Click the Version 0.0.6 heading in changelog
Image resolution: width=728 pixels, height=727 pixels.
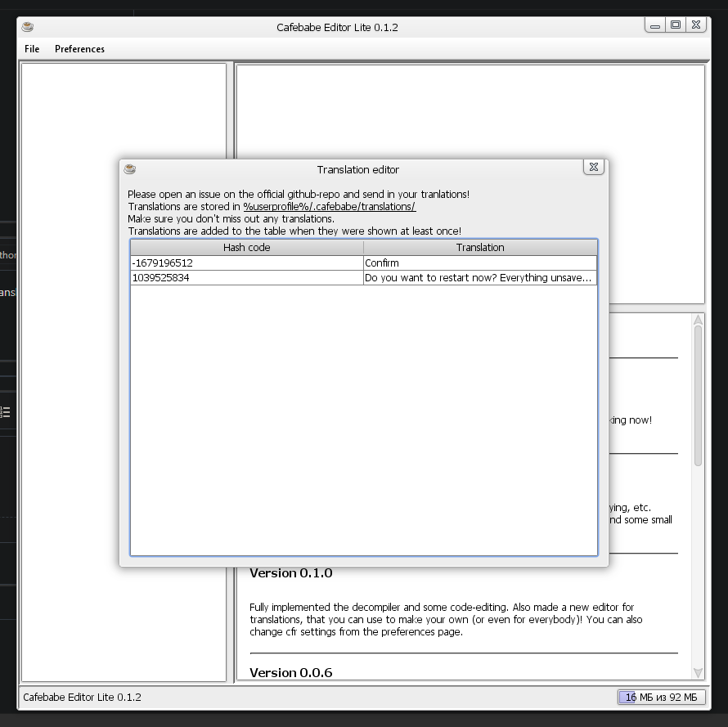point(291,673)
